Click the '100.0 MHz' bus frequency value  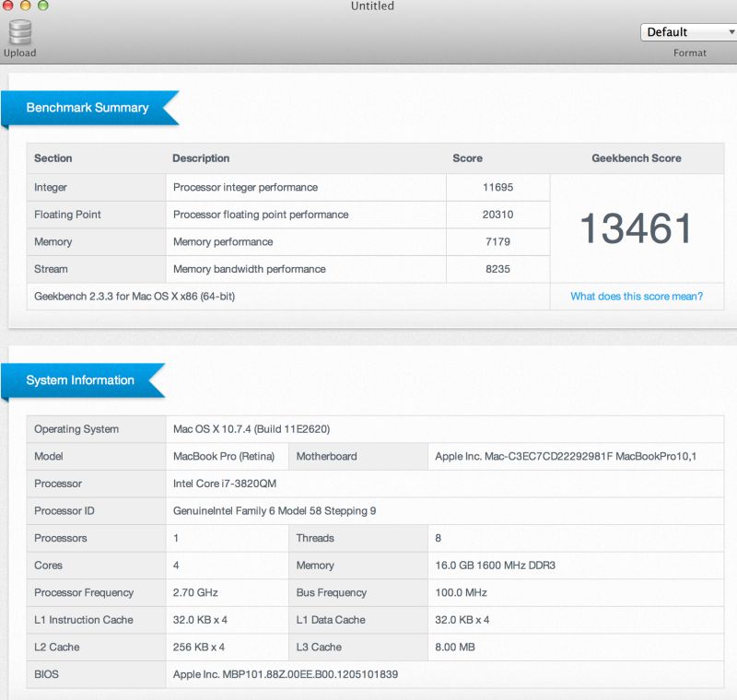point(462,592)
